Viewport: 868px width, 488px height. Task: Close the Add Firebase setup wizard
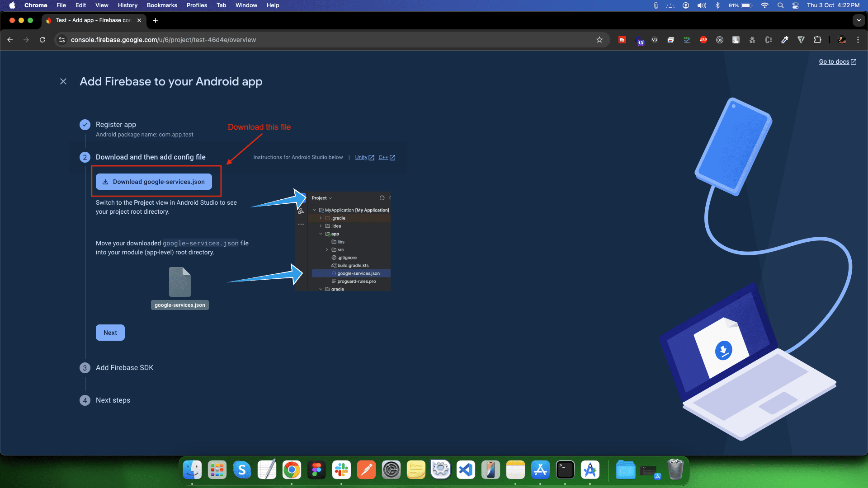[63, 81]
